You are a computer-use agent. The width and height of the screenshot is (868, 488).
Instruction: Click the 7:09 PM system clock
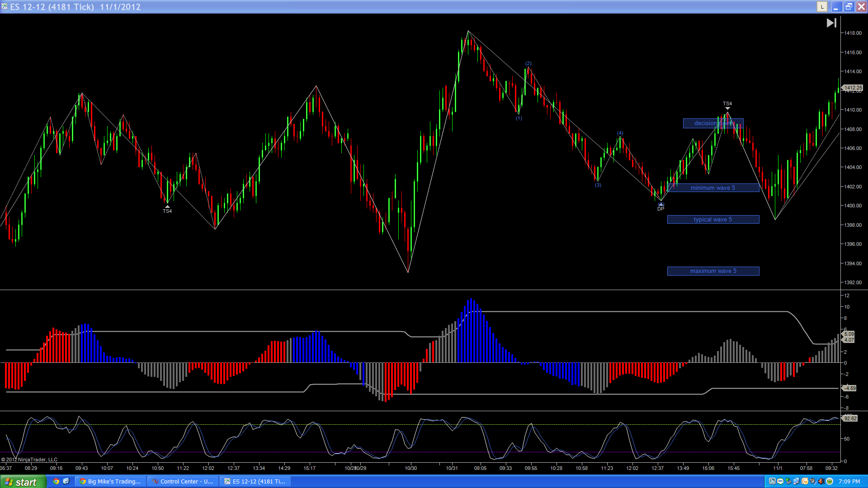point(849,482)
